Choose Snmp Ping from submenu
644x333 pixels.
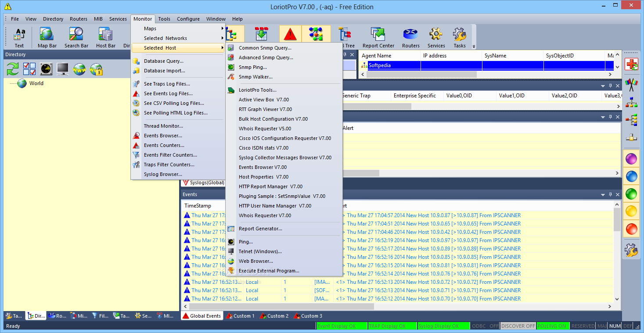pos(284,67)
